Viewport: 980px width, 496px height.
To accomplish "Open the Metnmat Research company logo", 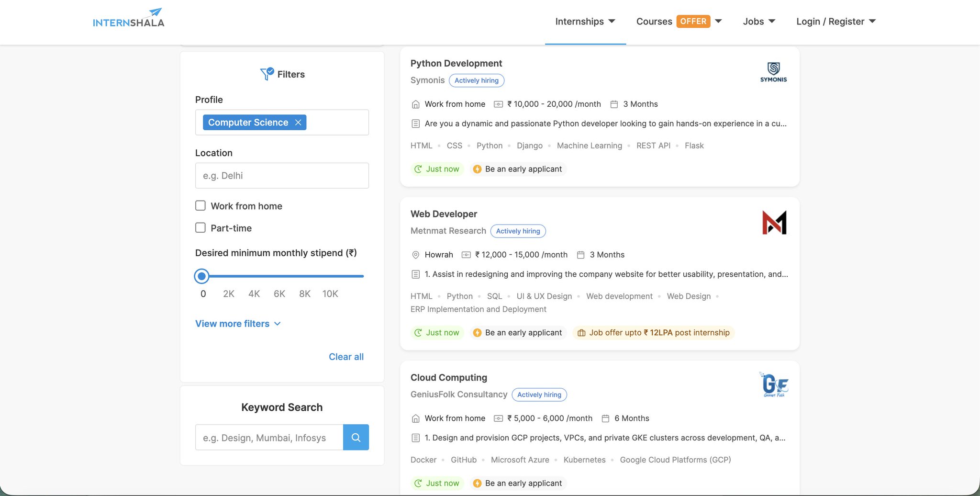I will click(x=774, y=223).
